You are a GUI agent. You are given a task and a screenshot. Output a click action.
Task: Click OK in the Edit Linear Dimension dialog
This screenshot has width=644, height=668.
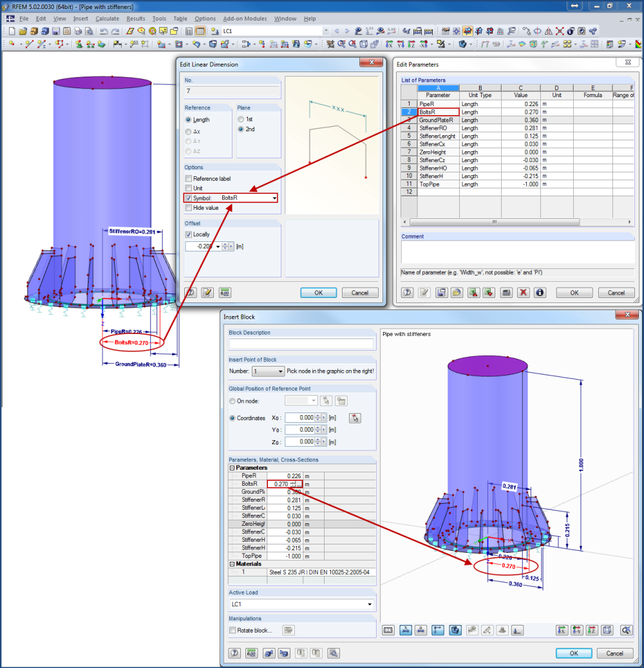(x=318, y=293)
